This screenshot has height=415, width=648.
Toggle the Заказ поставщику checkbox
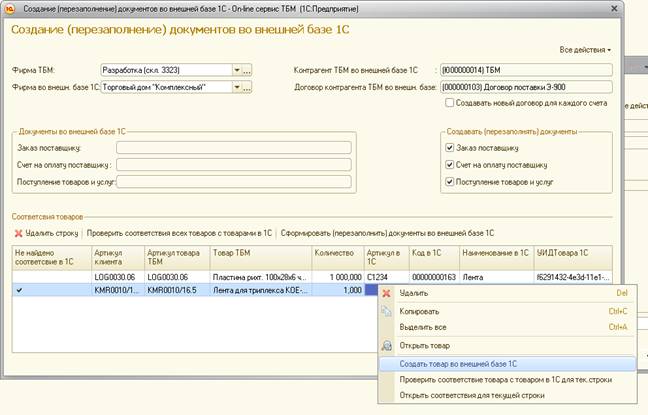click(450, 148)
